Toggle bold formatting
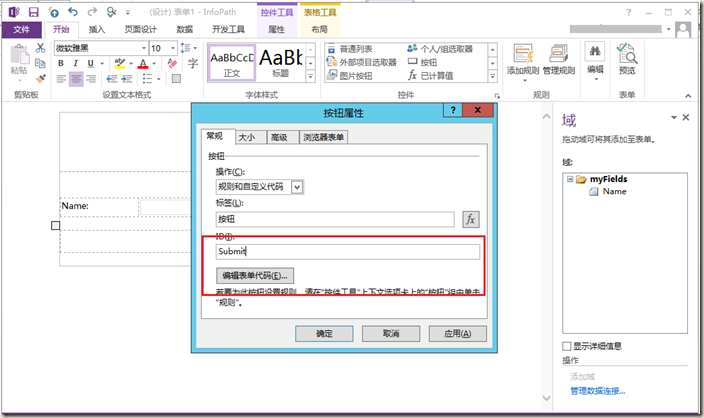 click(61, 63)
